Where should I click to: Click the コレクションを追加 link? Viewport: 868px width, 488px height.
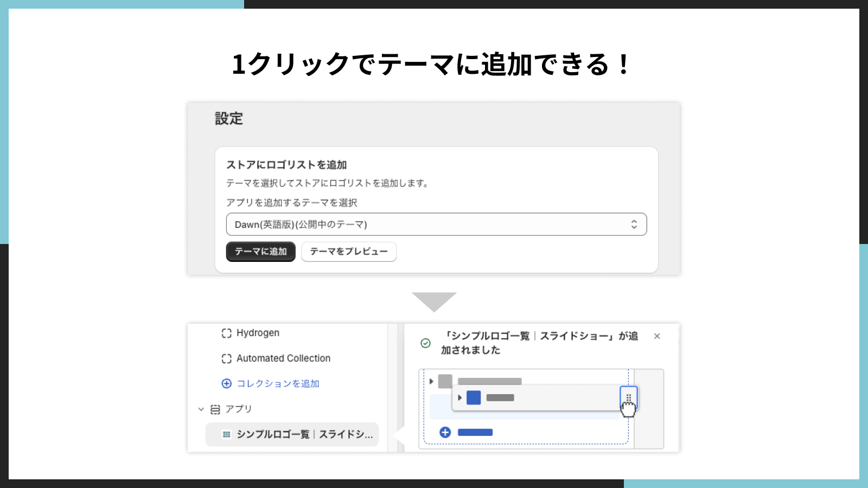(x=278, y=384)
